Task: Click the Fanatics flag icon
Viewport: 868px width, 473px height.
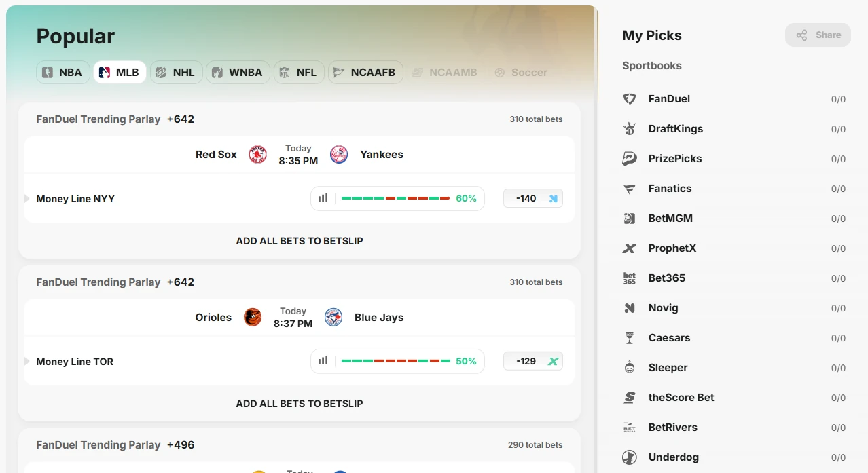Action: pos(630,189)
